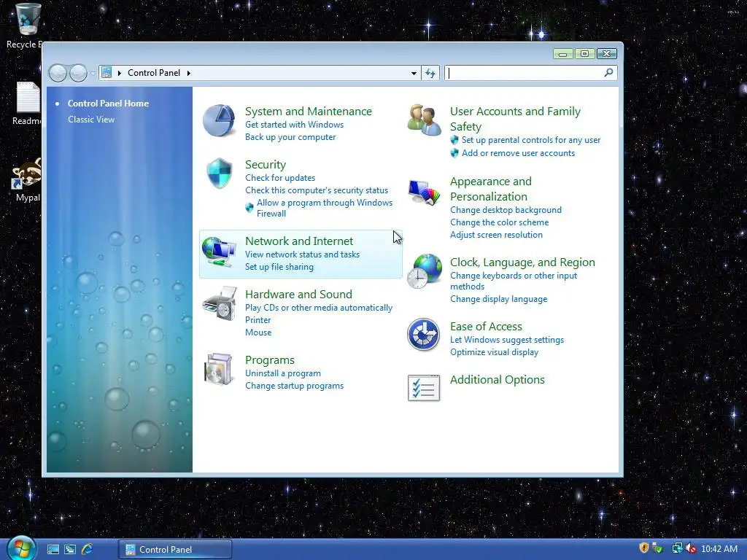Open the Network and Internet globe icon

point(219,252)
